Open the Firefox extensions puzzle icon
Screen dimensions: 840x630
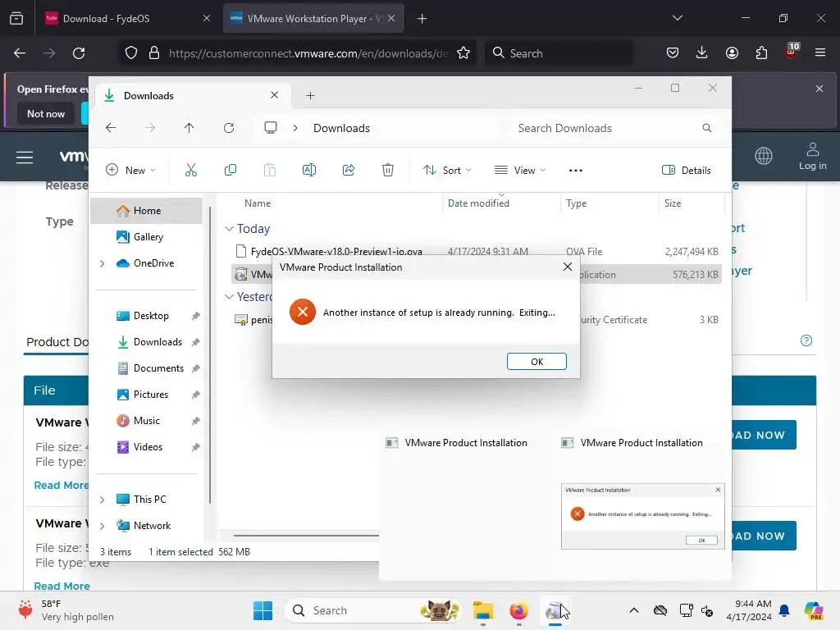pyautogui.click(x=761, y=53)
